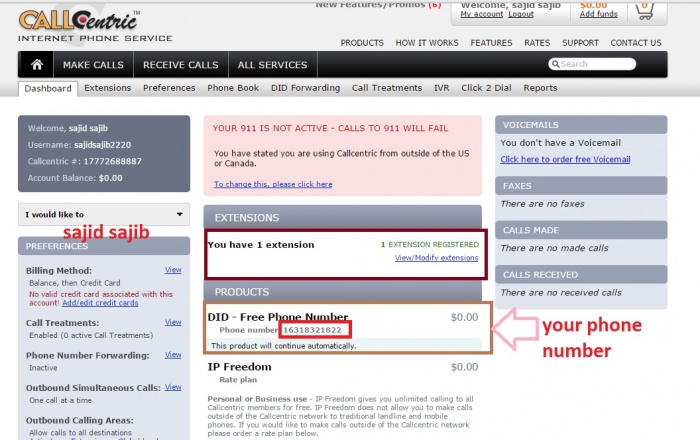Image resolution: width=700 pixels, height=440 pixels.
Task: Click the CALLS MADE panel header
Action: (581, 230)
